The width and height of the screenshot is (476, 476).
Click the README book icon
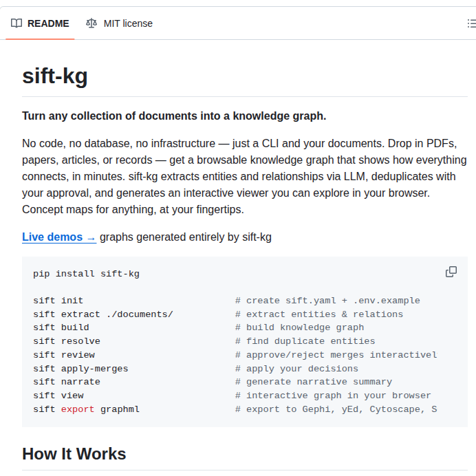point(17,23)
